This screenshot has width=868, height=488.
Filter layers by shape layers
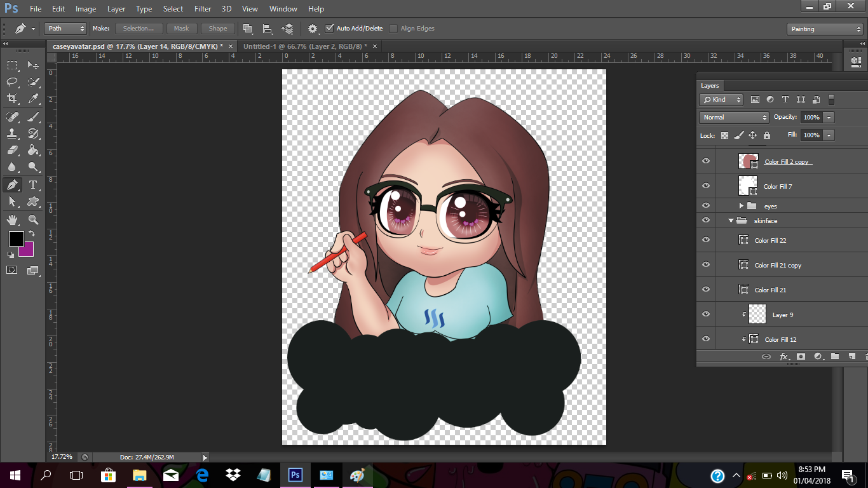click(x=801, y=100)
